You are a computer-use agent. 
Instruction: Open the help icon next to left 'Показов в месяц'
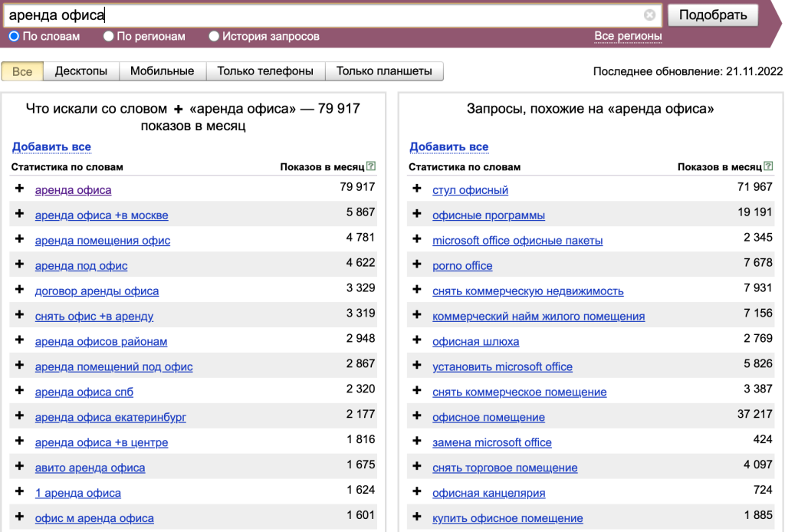(x=371, y=166)
